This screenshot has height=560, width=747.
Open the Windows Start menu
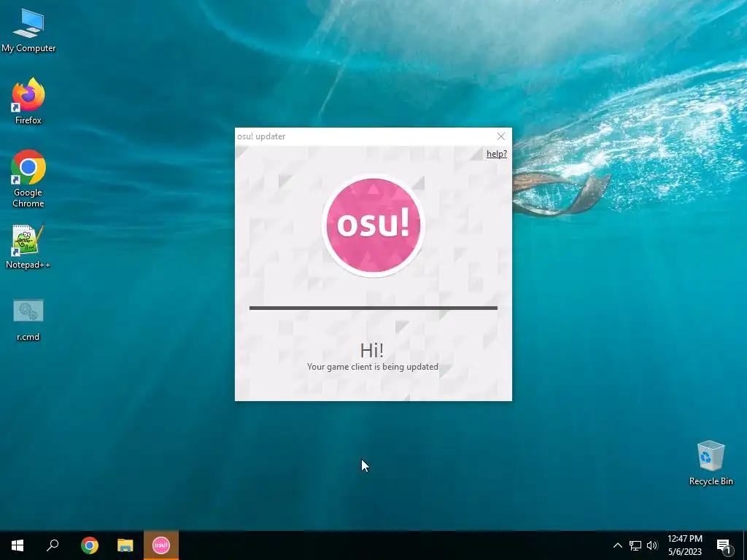coord(18,545)
